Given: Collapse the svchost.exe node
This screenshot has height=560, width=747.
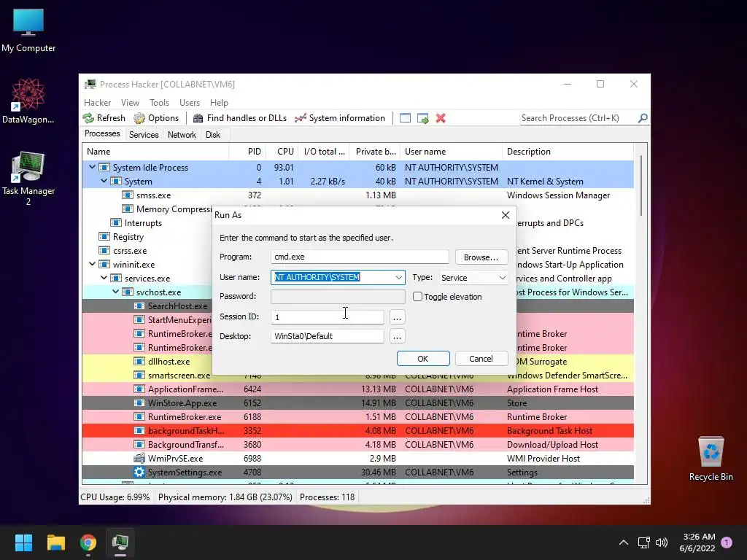Looking at the screenshot, I should point(116,292).
